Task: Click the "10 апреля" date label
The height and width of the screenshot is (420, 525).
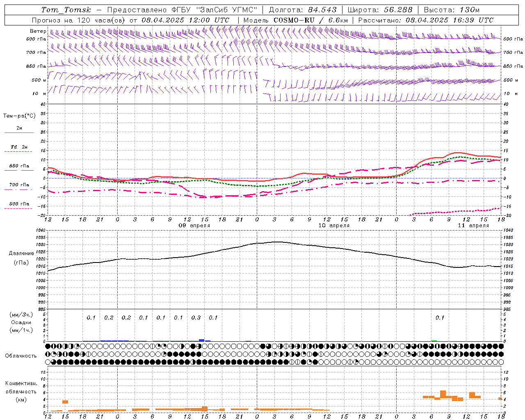Action: pyautogui.click(x=334, y=226)
